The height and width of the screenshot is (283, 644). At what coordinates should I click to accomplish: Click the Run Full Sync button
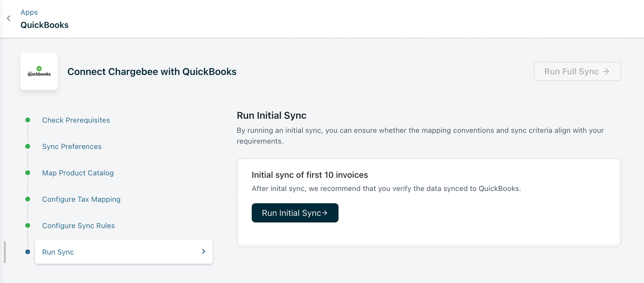577,71
